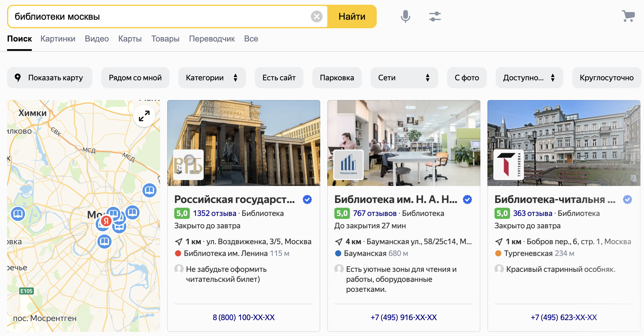
Task: Expand the Сети dropdown filter
Action: (x=404, y=78)
